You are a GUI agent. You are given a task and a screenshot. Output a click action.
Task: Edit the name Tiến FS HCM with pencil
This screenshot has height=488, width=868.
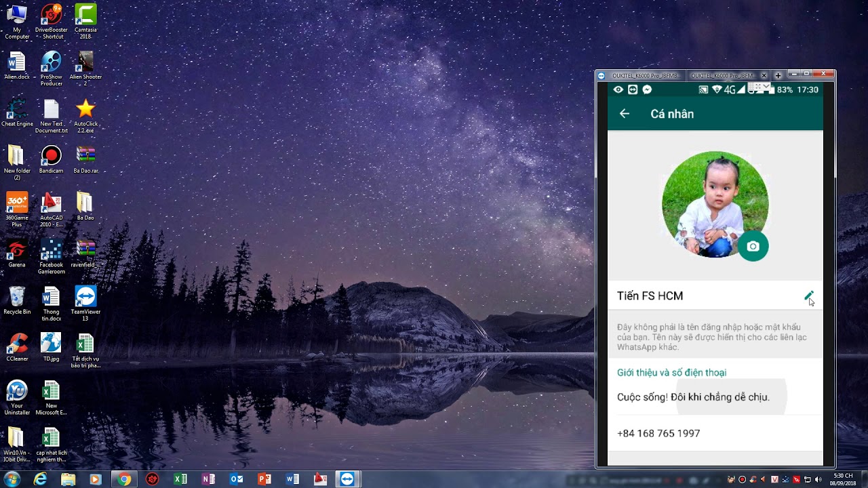808,296
